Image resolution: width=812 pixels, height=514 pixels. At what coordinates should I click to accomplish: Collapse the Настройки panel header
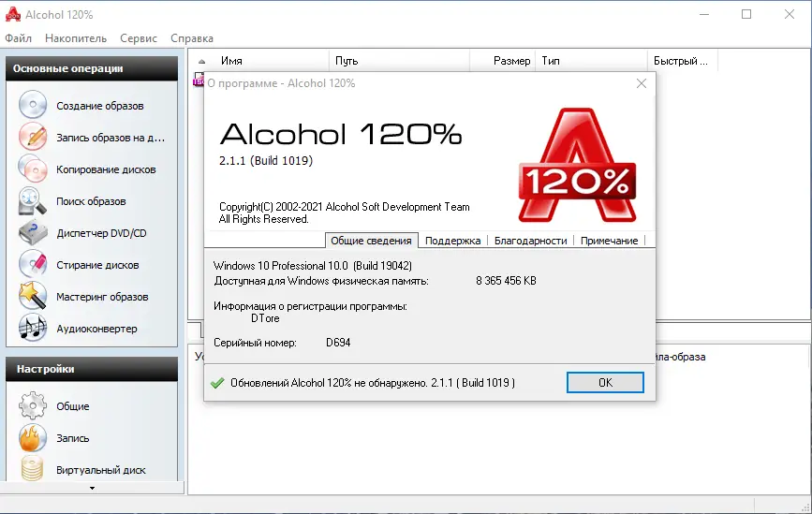(x=92, y=369)
